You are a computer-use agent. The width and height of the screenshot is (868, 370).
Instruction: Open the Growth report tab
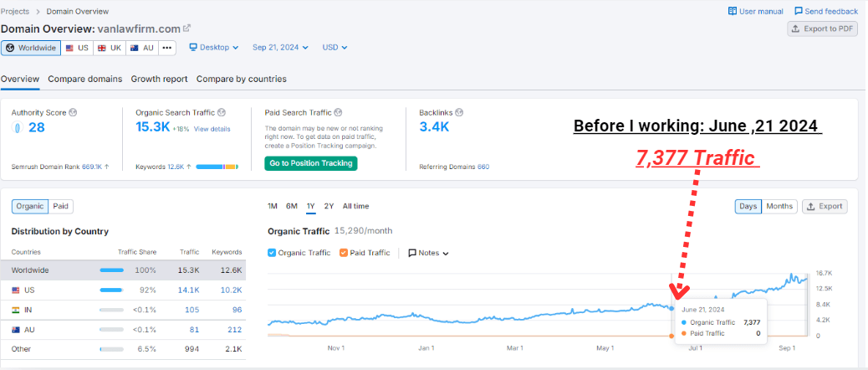tap(159, 79)
